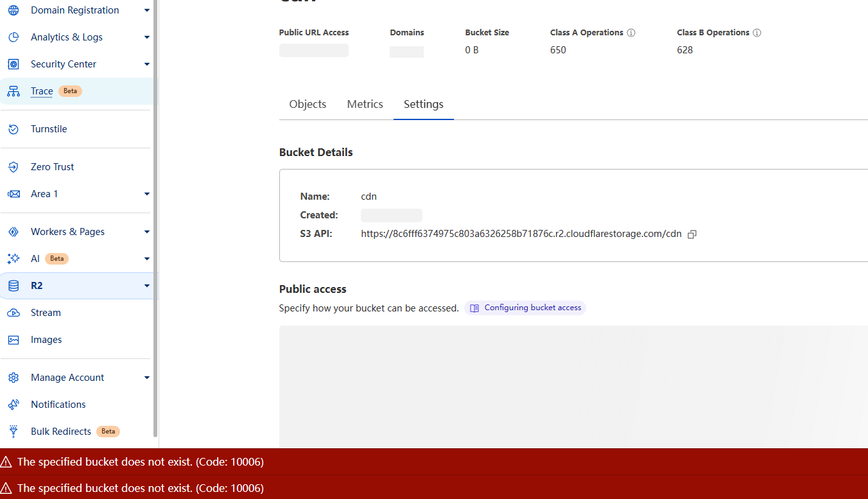Click the AI sparkle icon

(x=13, y=259)
